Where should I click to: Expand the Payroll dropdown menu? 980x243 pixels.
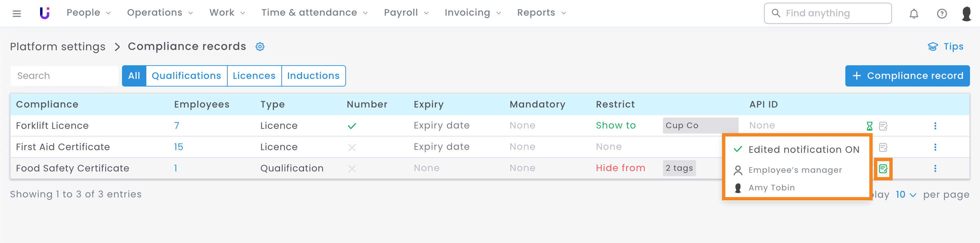406,13
